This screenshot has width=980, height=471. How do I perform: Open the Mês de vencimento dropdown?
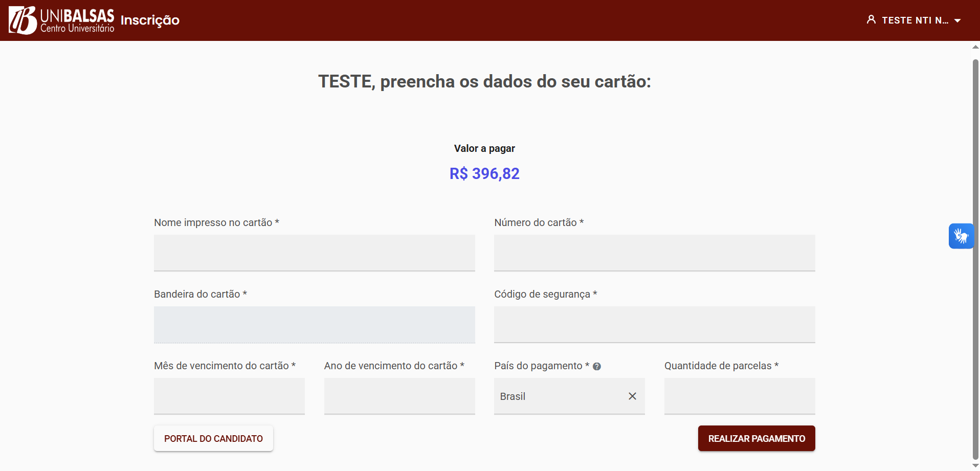[x=229, y=396]
